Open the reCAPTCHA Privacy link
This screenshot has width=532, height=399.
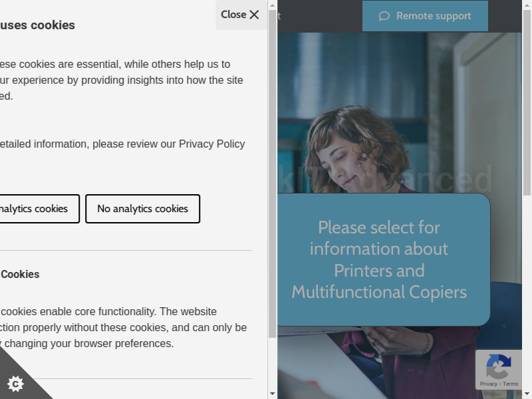(488, 384)
